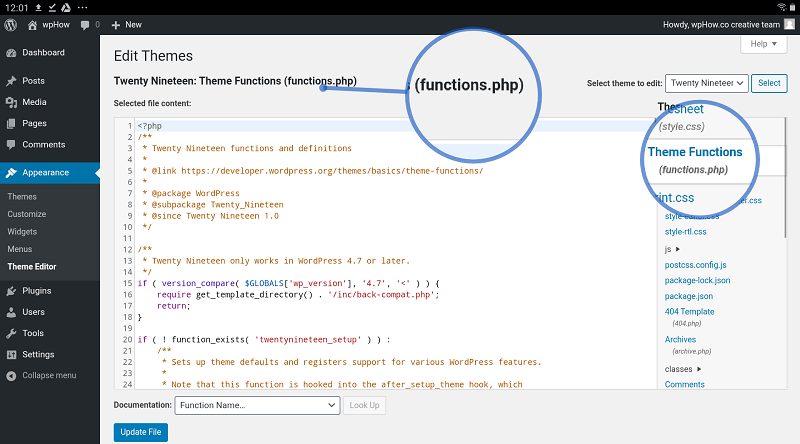This screenshot has height=444, width=800.
Task: Open the wpHow site home icon
Action: coord(33,24)
